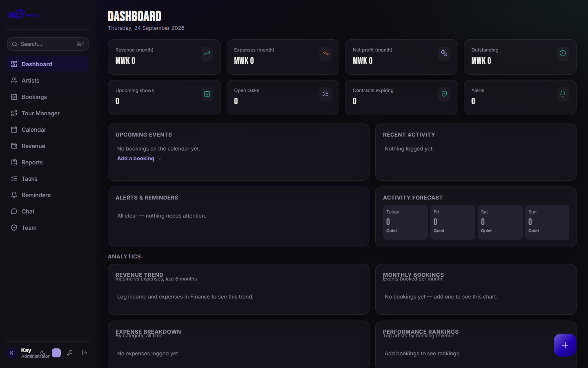This screenshot has width=588, height=368.
Task: Open the Chat section
Action: pos(48,211)
